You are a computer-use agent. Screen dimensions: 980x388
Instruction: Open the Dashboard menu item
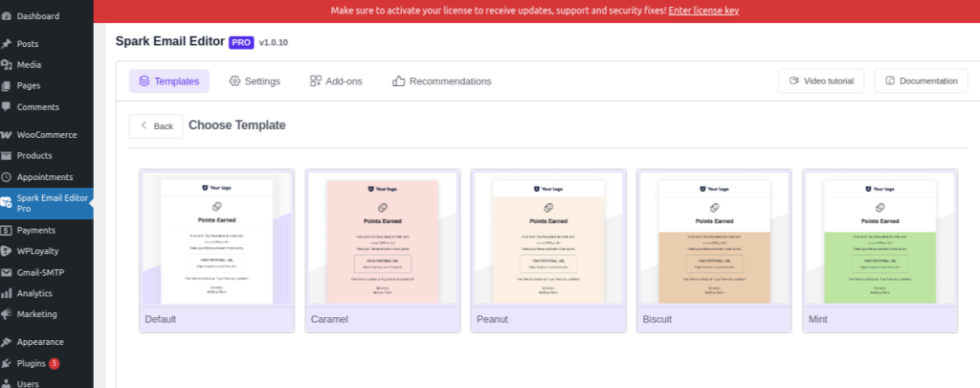pyautogui.click(x=38, y=16)
